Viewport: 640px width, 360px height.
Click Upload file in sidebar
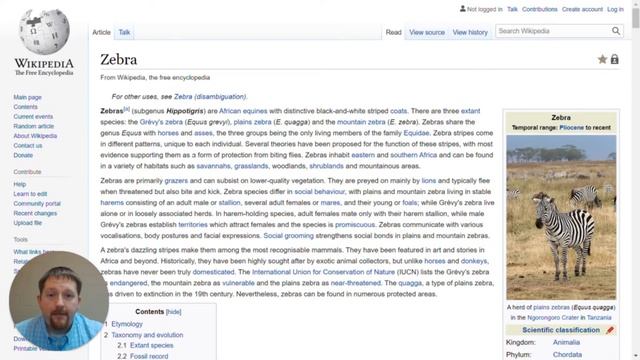tap(28, 223)
